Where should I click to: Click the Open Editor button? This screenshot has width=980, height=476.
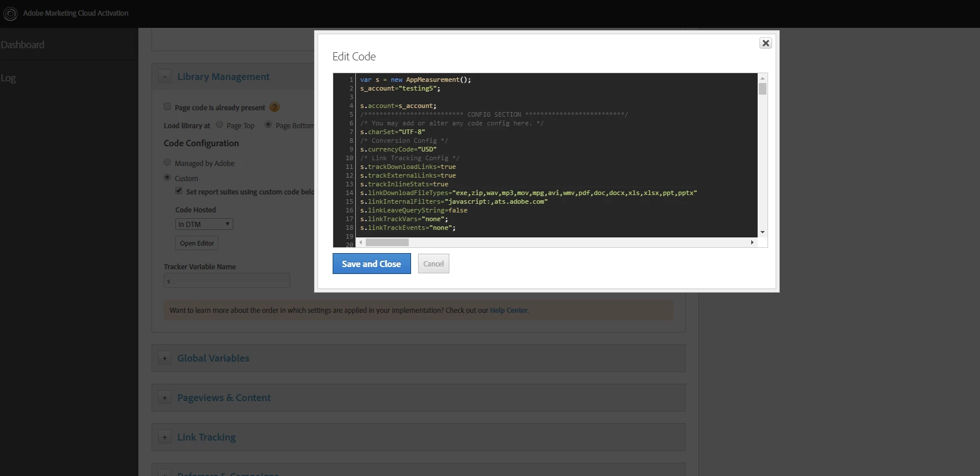[197, 243]
